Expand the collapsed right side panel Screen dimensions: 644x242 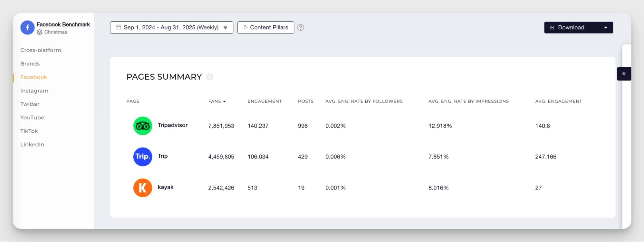624,74
